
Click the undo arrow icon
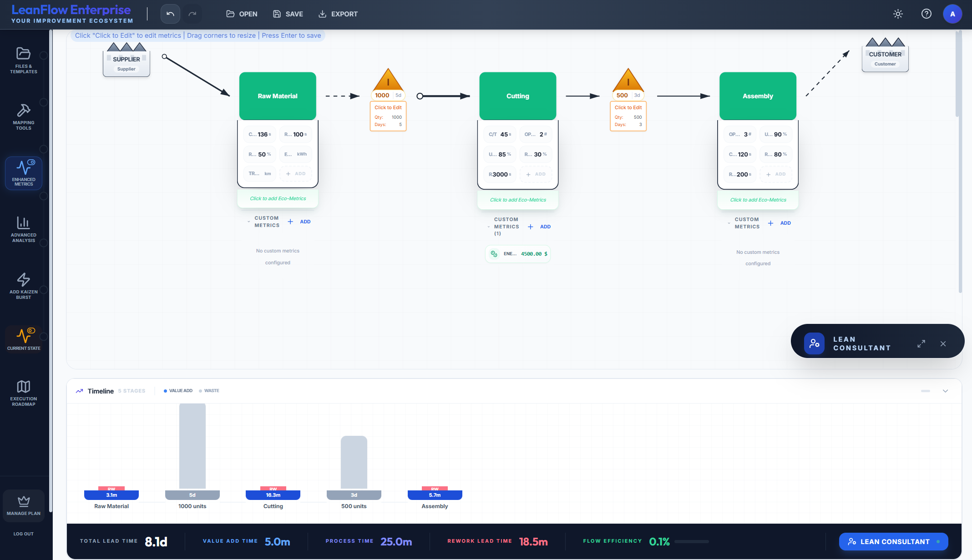tap(170, 14)
